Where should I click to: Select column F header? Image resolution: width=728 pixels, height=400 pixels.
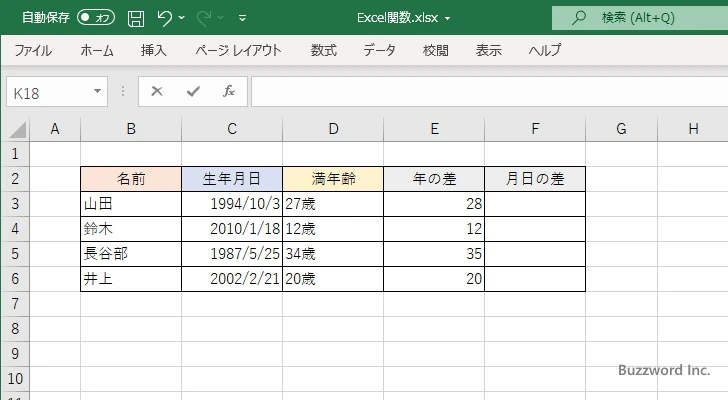pos(535,129)
